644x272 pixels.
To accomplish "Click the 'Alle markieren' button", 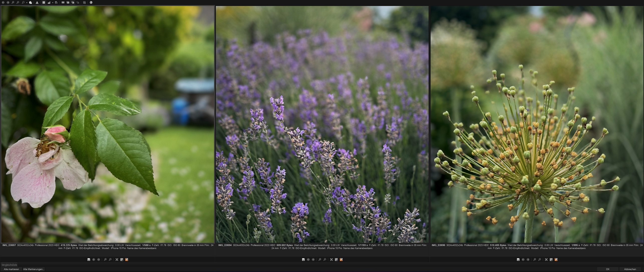I will (11, 269).
